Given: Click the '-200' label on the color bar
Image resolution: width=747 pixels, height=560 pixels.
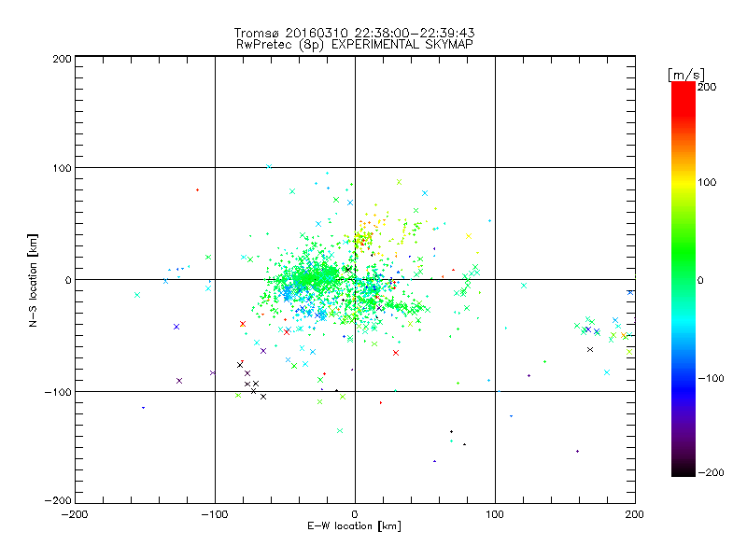Looking at the screenshot, I should (x=711, y=472).
